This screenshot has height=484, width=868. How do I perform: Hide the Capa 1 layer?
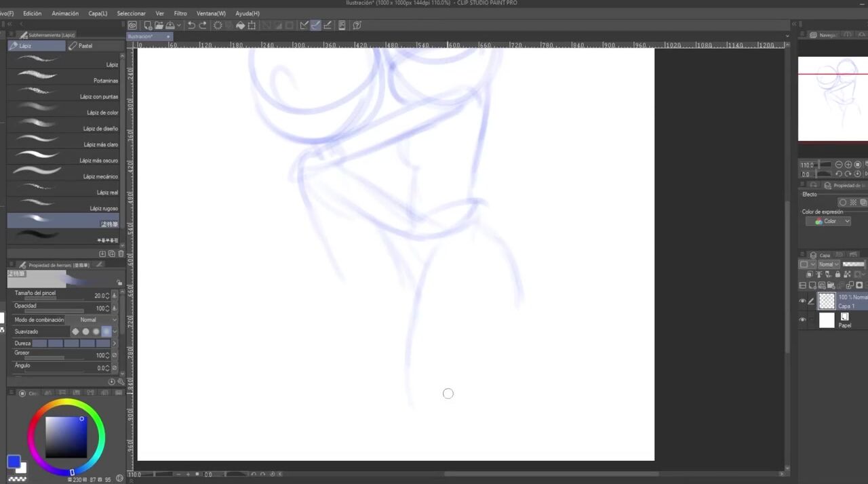click(803, 301)
